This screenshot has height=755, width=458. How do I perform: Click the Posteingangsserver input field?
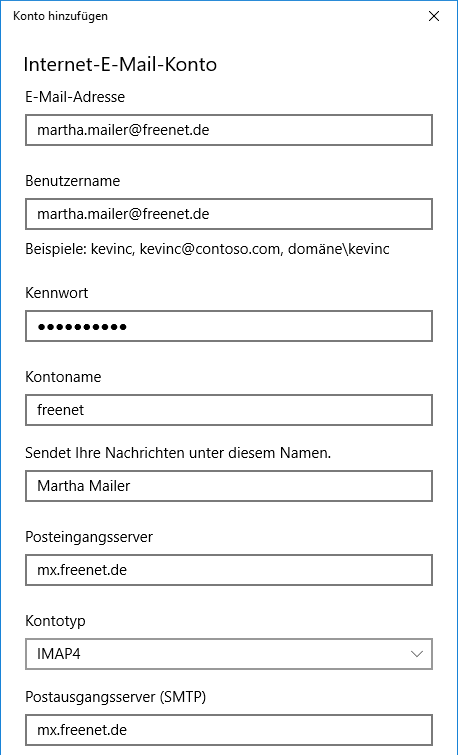click(229, 570)
